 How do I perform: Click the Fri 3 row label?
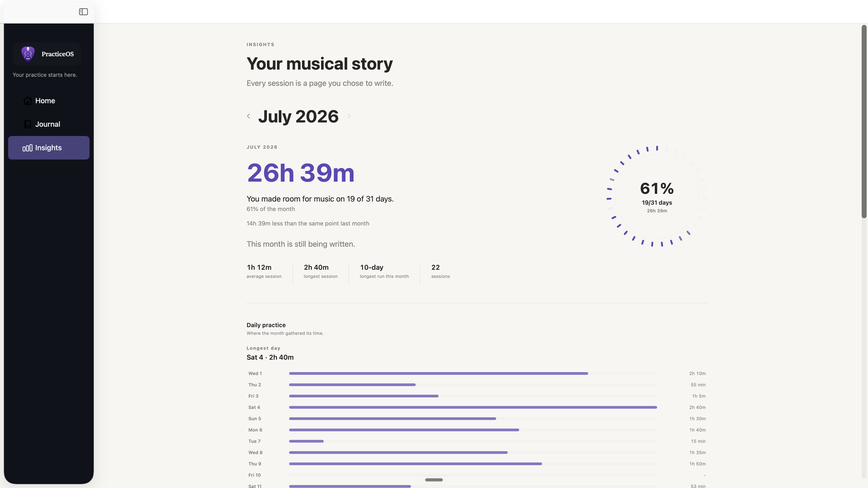pos(253,396)
